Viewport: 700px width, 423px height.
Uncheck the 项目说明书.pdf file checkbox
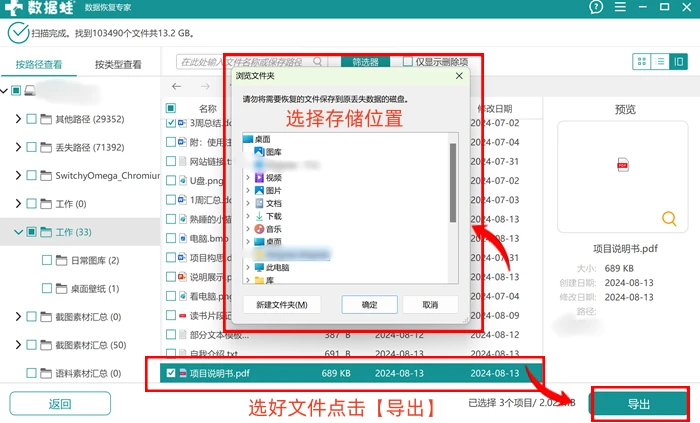pos(171,373)
